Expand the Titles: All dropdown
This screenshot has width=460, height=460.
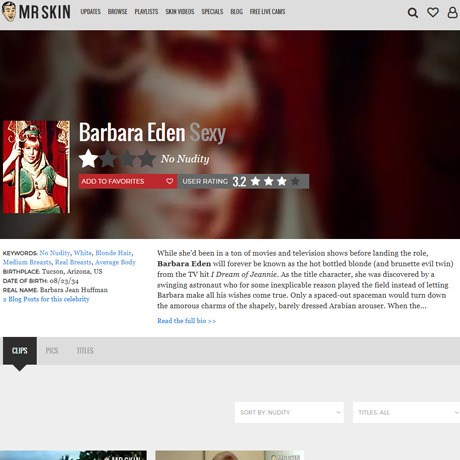406,412
